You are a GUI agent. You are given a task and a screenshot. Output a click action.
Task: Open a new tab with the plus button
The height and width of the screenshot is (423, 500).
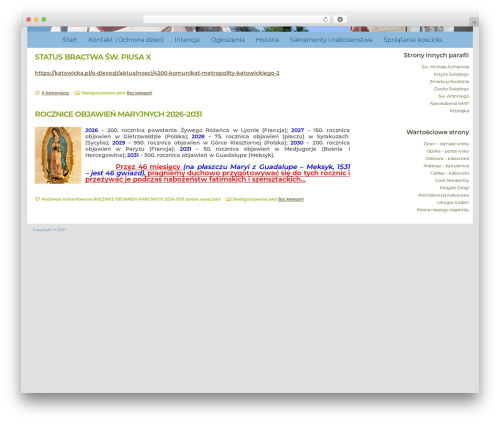pos(474,22)
